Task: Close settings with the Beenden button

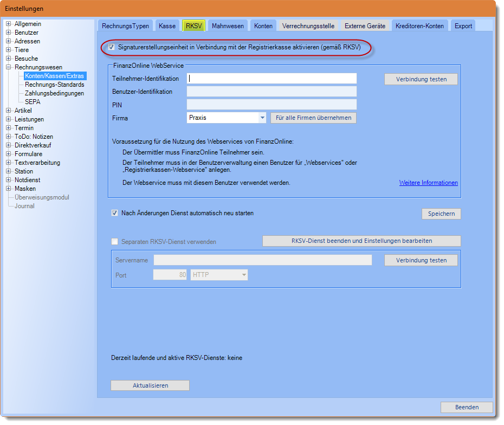Action: pos(466,407)
